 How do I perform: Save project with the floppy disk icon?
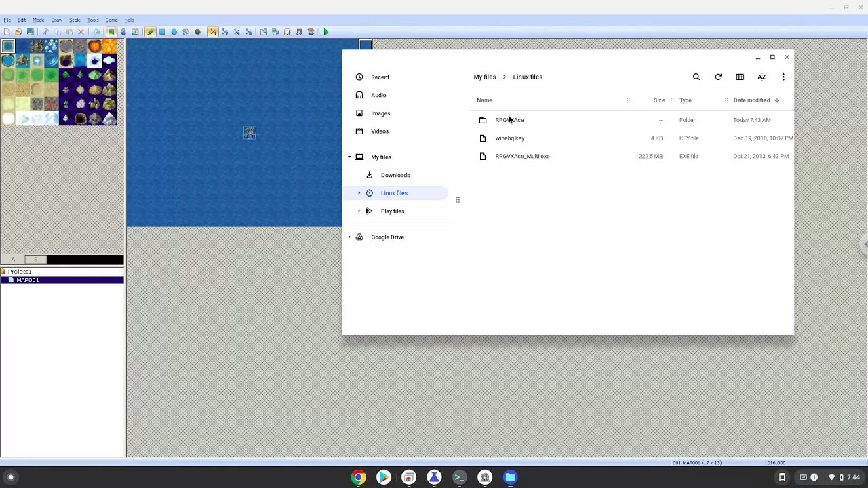(31, 32)
